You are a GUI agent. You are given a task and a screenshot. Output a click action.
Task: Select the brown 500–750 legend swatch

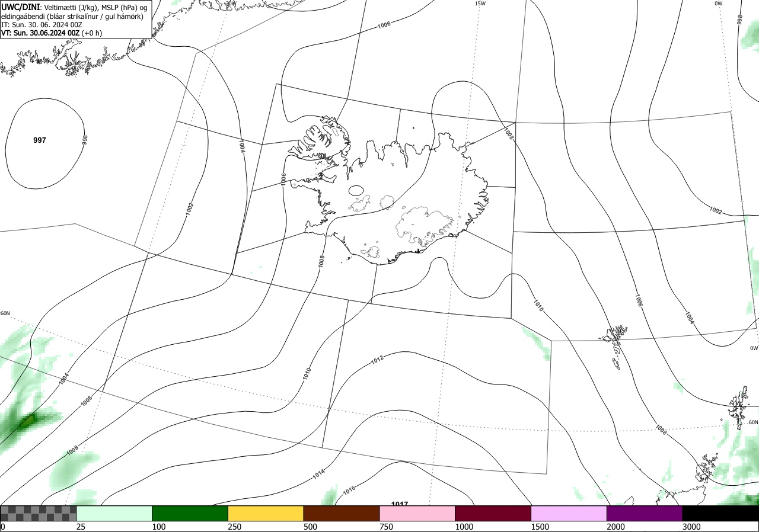tap(342, 513)
